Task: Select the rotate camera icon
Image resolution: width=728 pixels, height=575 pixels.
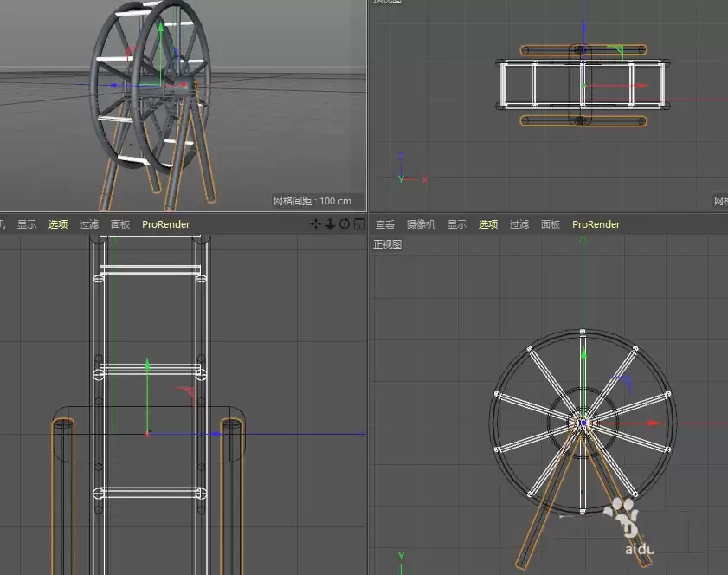Action: pos(344,223)
